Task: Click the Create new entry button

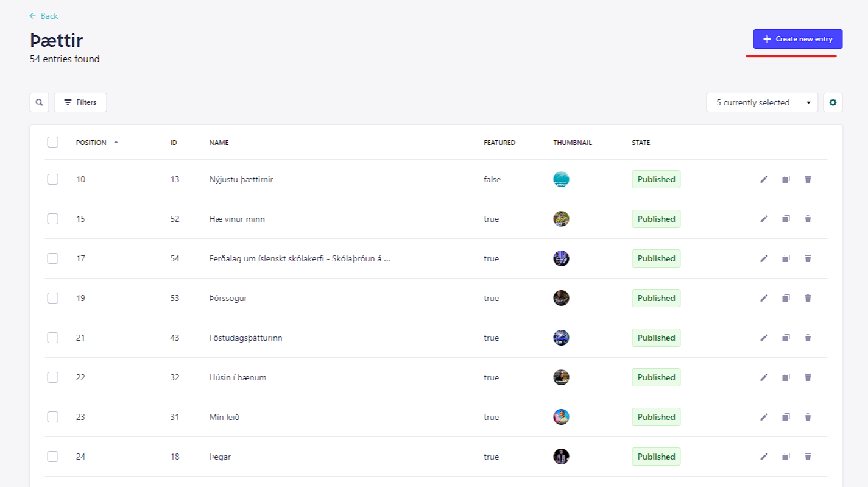Action: click(x=797, y=39)
